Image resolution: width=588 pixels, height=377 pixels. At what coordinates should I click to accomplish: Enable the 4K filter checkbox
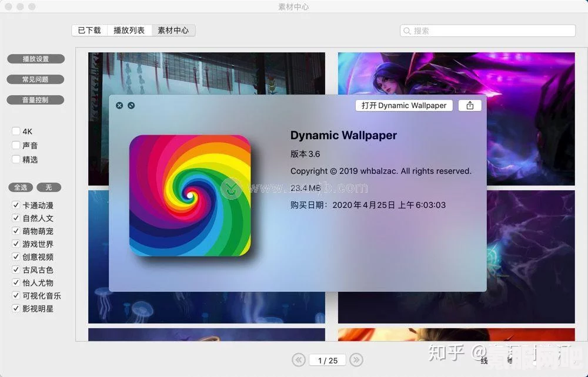click(x=16, y=131)
